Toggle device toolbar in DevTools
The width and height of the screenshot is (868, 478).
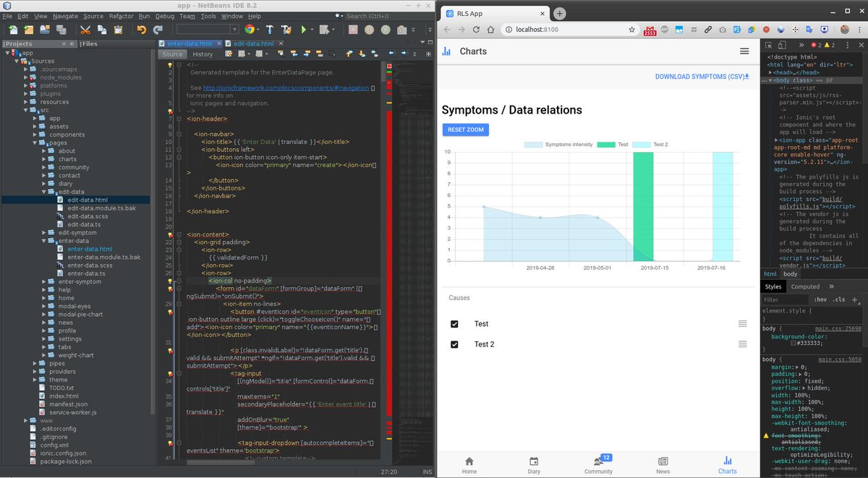coord(782,45)
